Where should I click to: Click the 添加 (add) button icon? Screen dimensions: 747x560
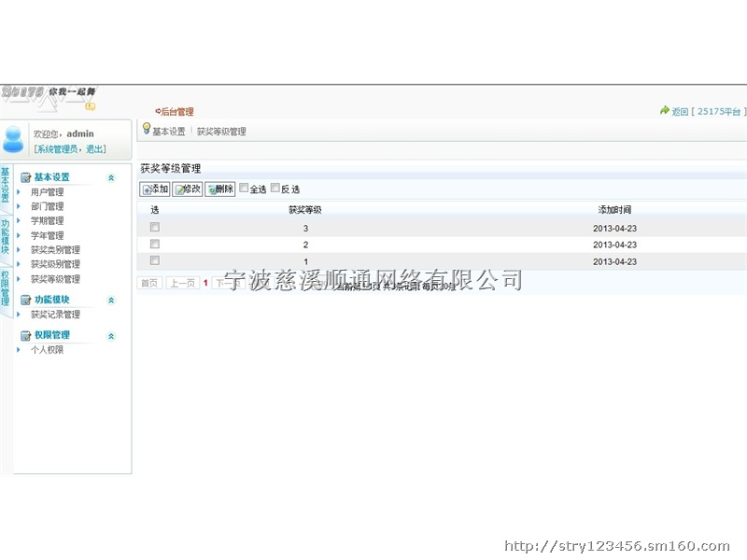click(147, 189)
